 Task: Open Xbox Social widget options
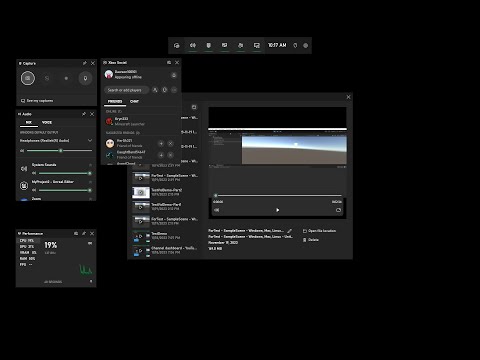coord(169,62)
